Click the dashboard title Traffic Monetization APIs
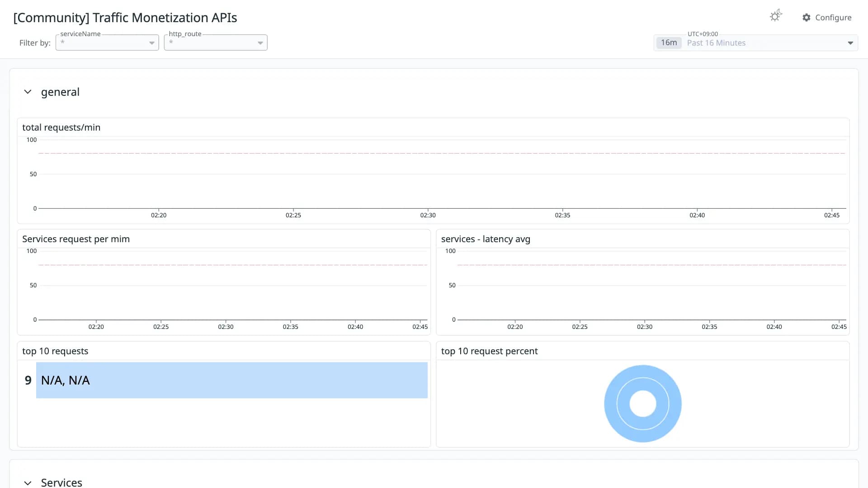 125,18
